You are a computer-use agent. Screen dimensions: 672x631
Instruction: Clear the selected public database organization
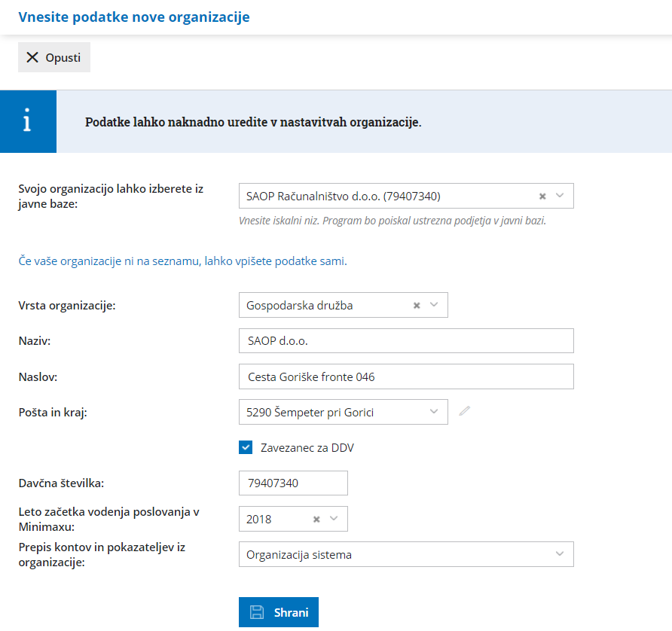(x=542, y=196)
